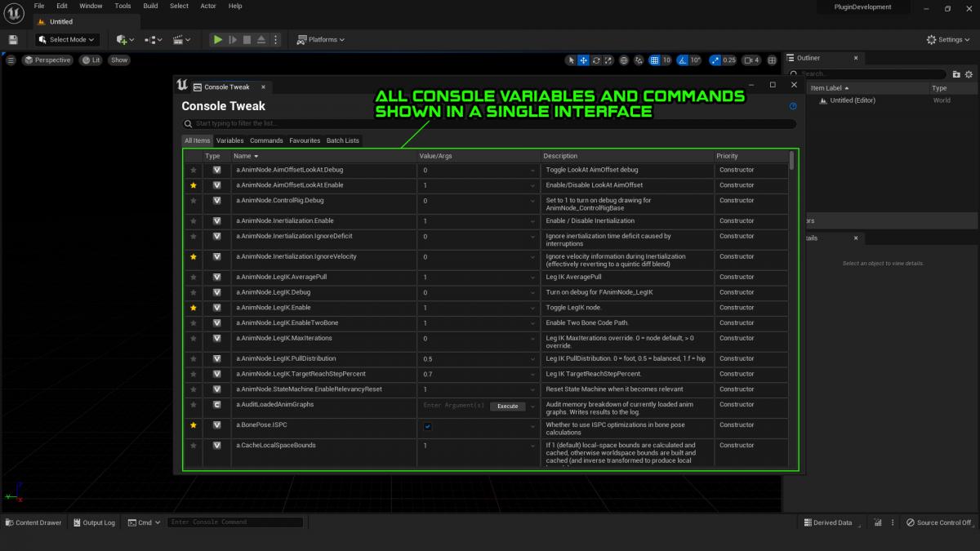Viewport: 980px width, 551px height.
Task: Select the rotate gizmo tool in the viewport
Action: point(596,60)
